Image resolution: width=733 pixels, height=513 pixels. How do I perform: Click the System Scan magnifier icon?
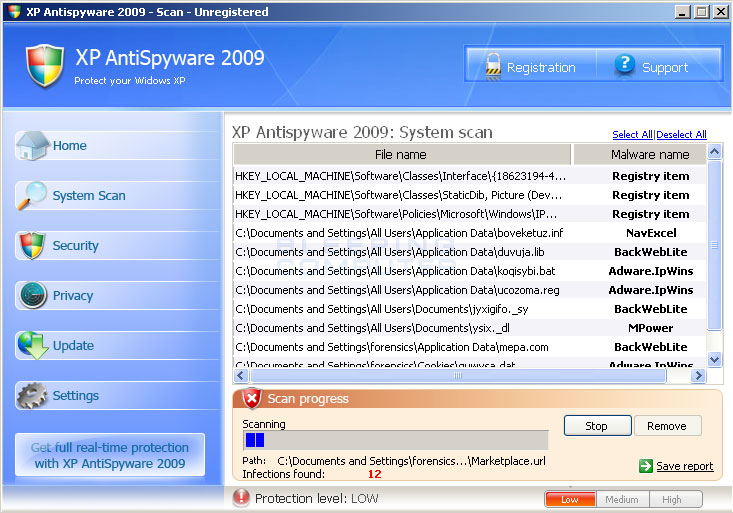pos(32,195)
